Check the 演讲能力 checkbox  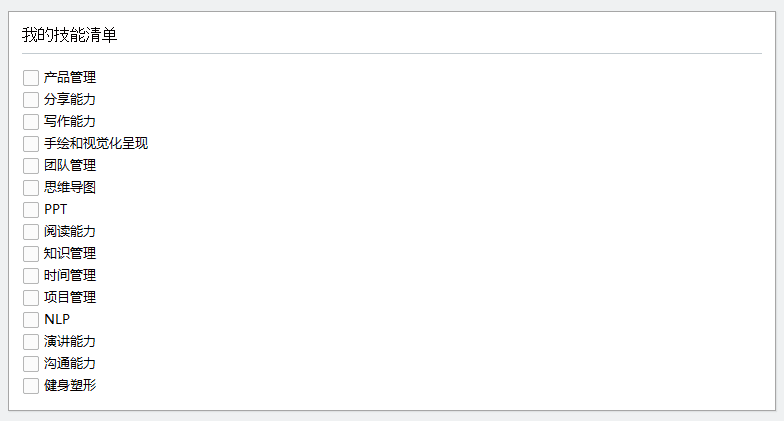[31, 342]
